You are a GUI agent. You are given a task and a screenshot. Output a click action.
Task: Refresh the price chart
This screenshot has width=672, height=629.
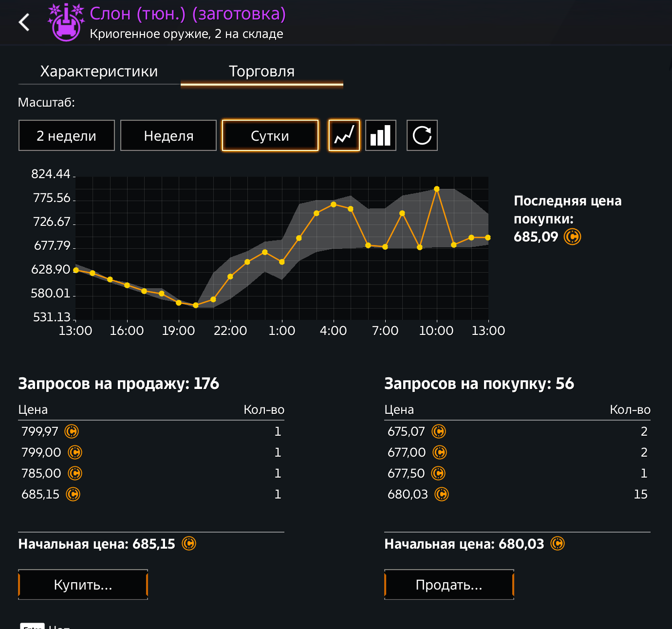422,135
